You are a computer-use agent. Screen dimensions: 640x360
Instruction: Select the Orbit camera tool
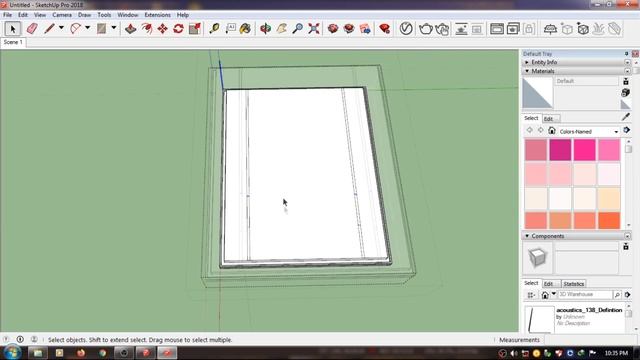(x=265, y=29)
